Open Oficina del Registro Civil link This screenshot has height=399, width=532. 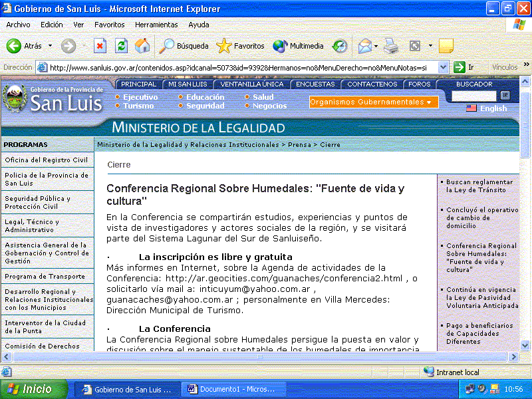point(46,160)
